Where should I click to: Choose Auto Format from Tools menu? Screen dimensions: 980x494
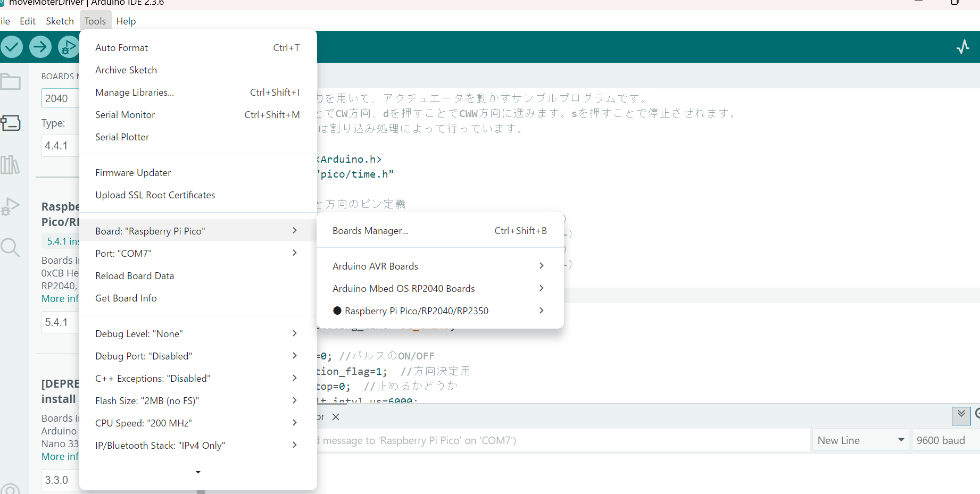coord(122,48)
